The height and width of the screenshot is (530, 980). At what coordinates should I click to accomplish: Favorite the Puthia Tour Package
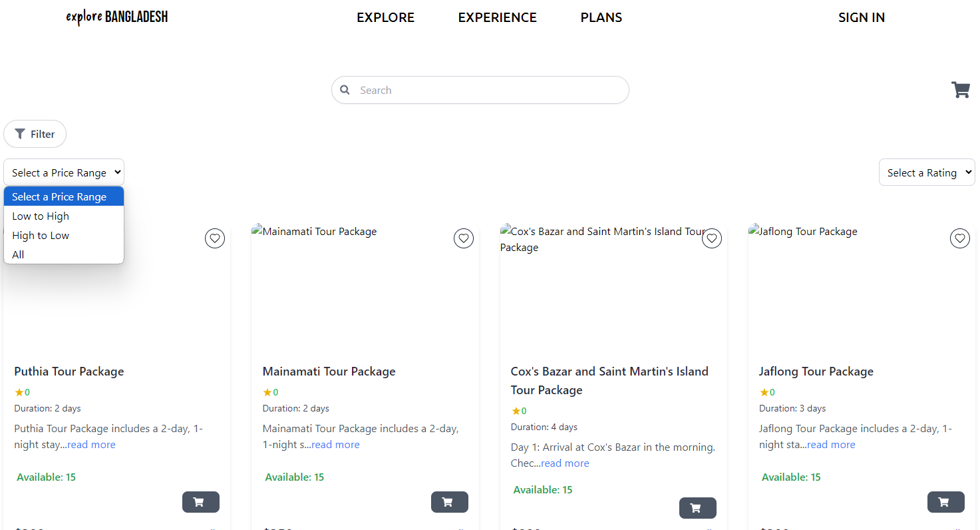(x=214, y=238)
